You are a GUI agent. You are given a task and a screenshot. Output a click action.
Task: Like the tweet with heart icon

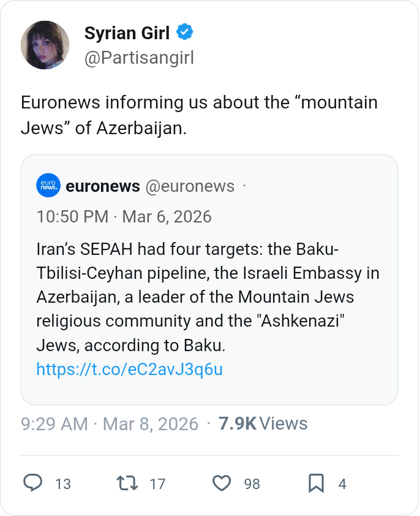[x=222, y=484]
